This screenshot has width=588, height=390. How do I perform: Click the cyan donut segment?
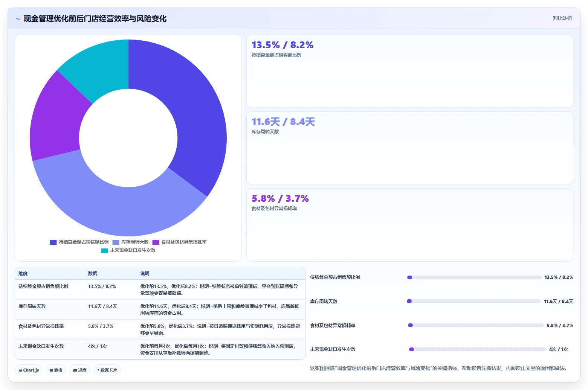tap(100, 68)
